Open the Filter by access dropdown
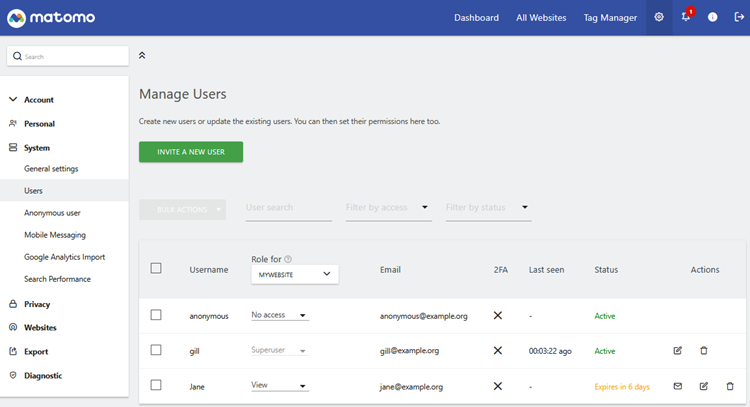The image size is (750, 407). pyautogui.click(x=388, y=208)
